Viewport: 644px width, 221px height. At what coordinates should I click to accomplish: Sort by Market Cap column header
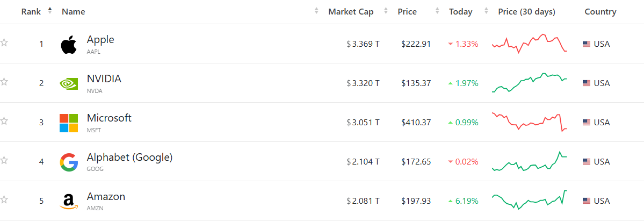[358, 12]
